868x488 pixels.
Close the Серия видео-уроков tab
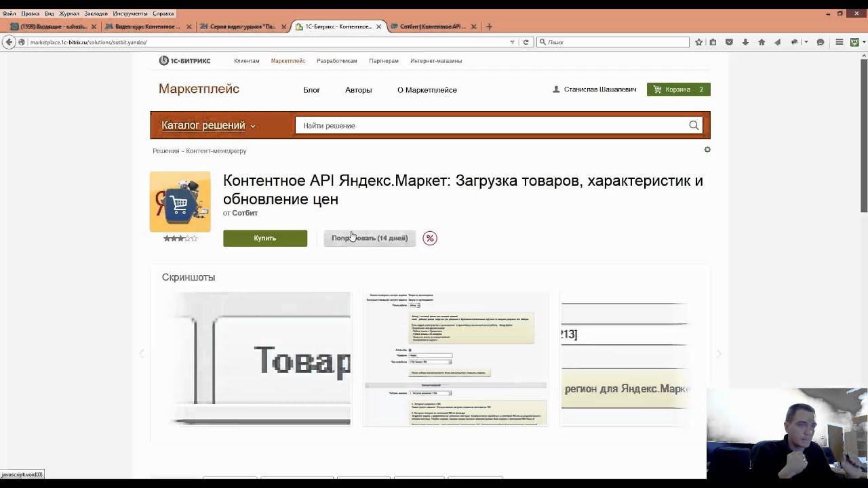click(x=284, y=26)
